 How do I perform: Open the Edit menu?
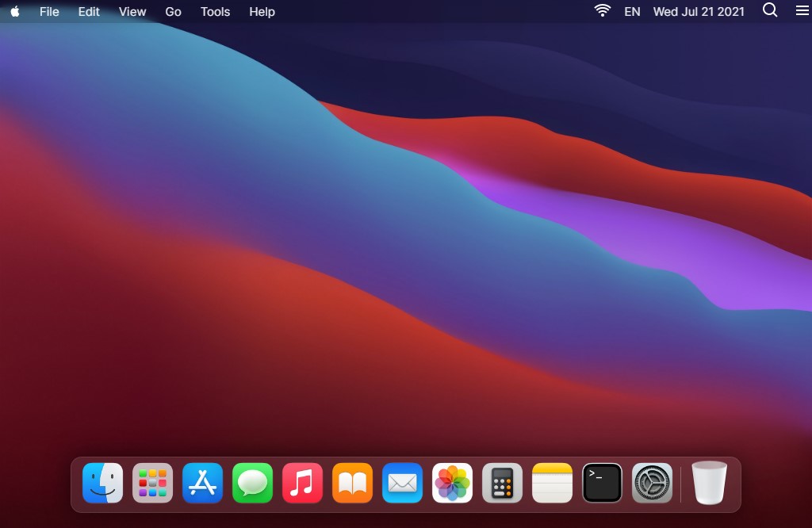click(89, 11)
